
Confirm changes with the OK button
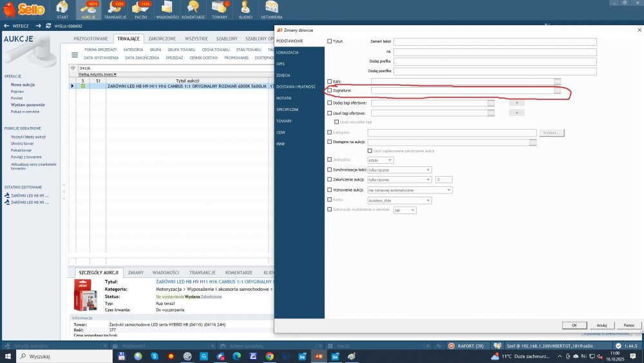(x=574, y=325)
